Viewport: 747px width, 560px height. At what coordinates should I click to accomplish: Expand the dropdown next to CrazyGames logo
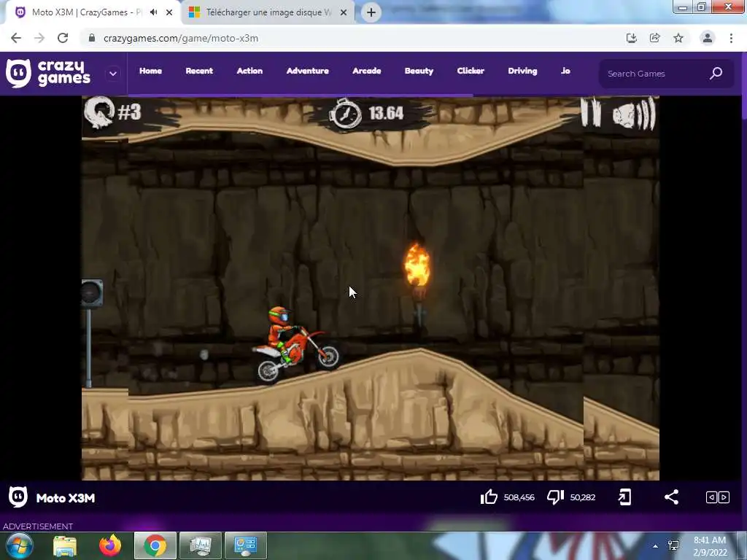point(113,74)
